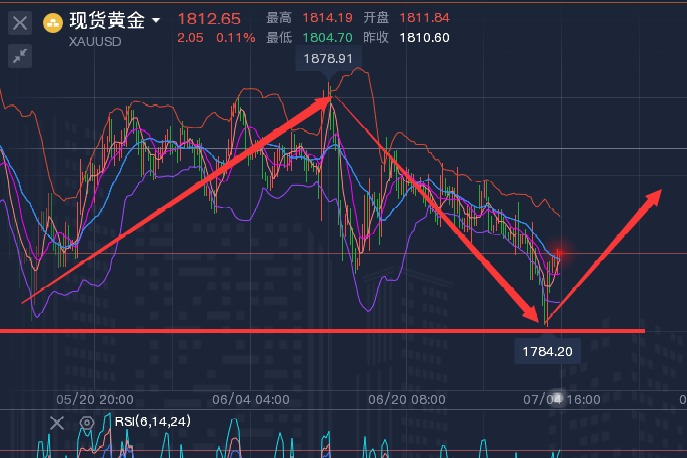
Task: Open the 现货黄金 instrument dropdown arrow
Action: 156,20
